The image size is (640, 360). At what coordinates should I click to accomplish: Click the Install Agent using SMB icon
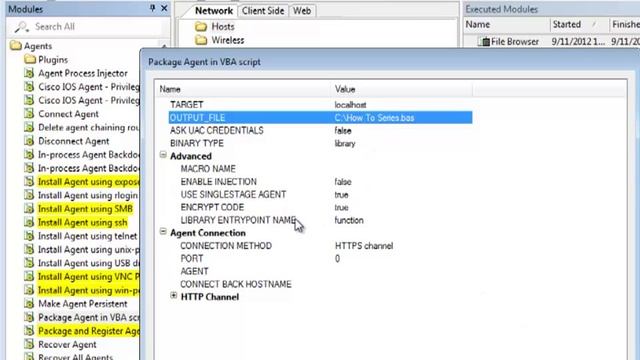click(29, 209)
